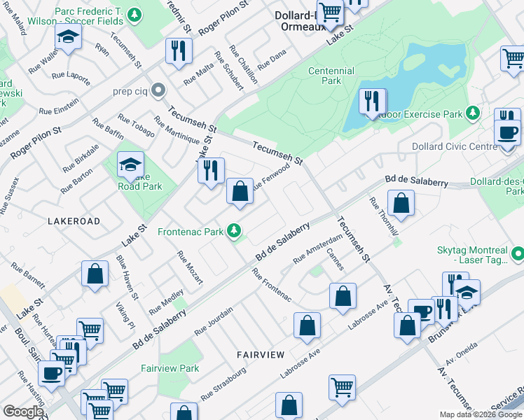Open the restaurant marker near Rue Malta

[179, 53]
